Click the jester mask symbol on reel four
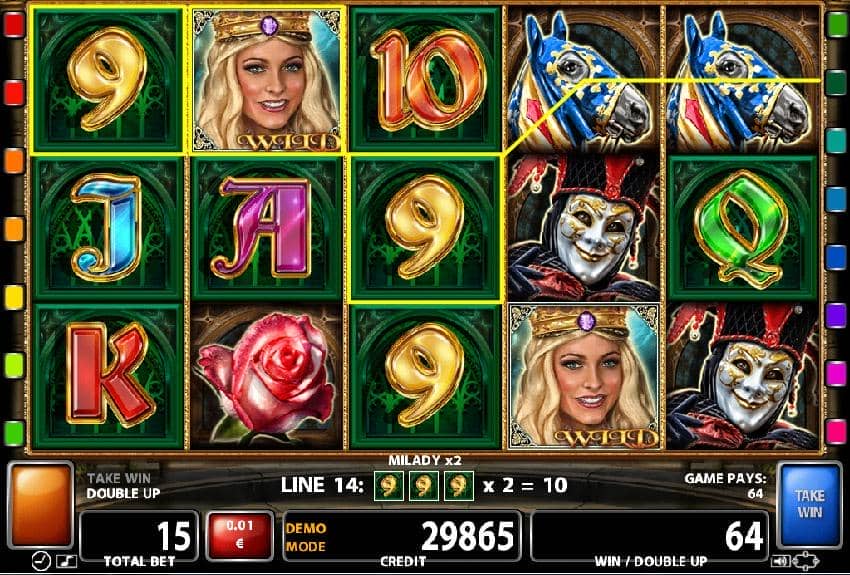 [x=584, y=228]
